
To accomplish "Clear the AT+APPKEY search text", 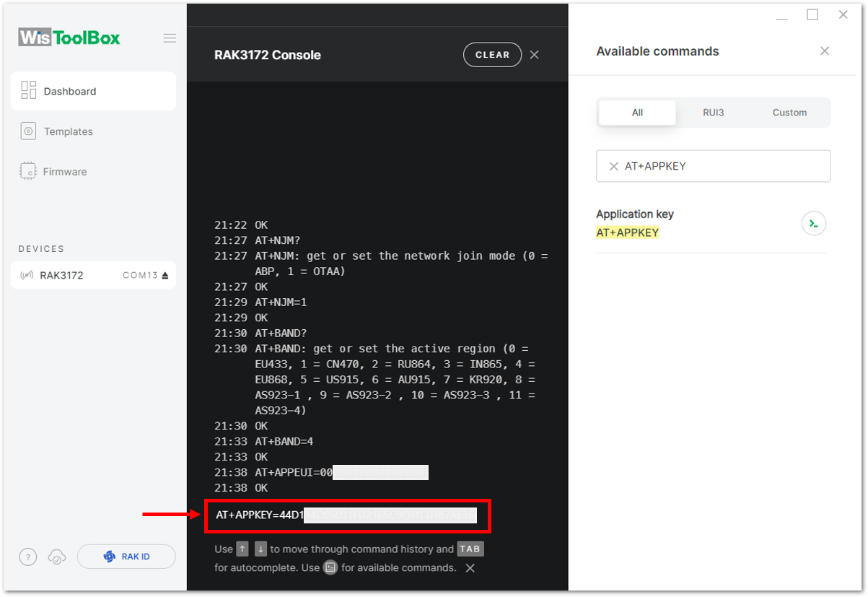I will coord(614,166).
